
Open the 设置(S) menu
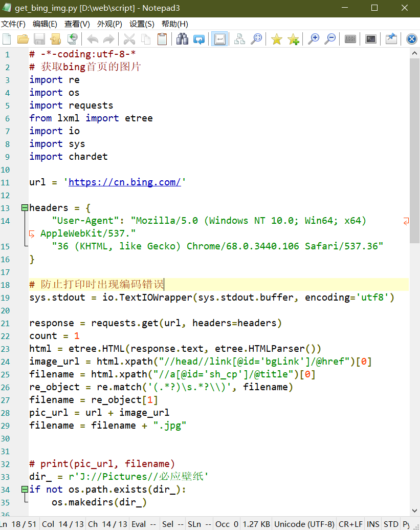(142, 24)
